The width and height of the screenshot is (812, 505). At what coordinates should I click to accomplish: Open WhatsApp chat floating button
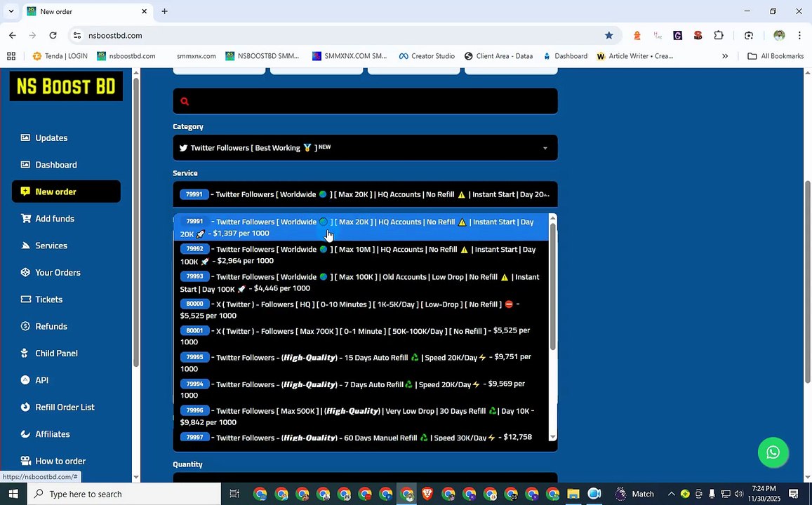click(x=773, y=452)
